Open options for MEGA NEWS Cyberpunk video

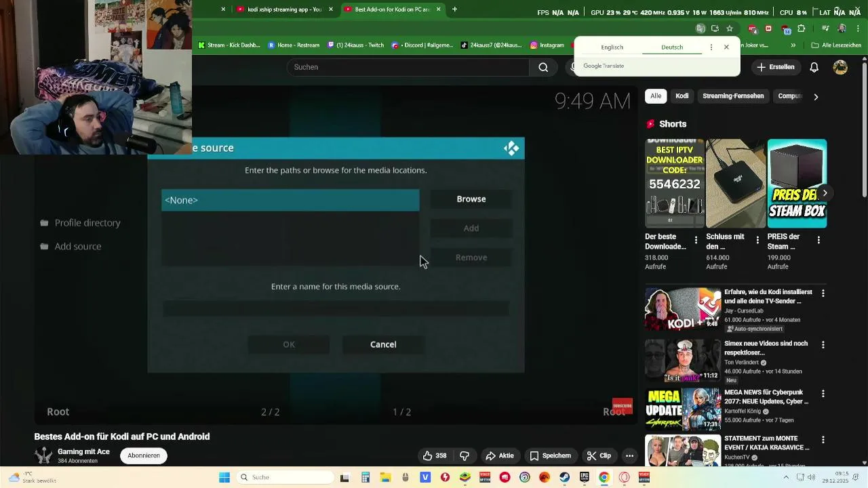coord(823,394)
